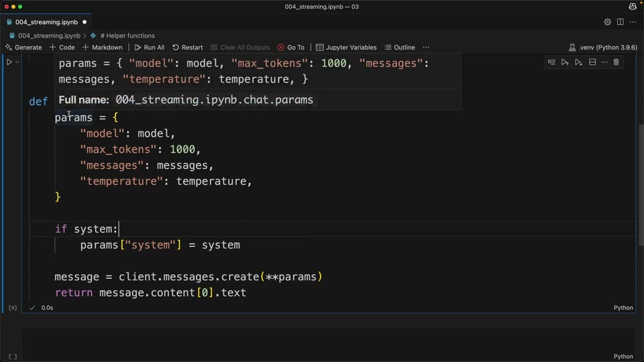Viewport: 644px width, 362px height.
Task: Open the Copilot icon in the title bar
Action: coord(633,7)
